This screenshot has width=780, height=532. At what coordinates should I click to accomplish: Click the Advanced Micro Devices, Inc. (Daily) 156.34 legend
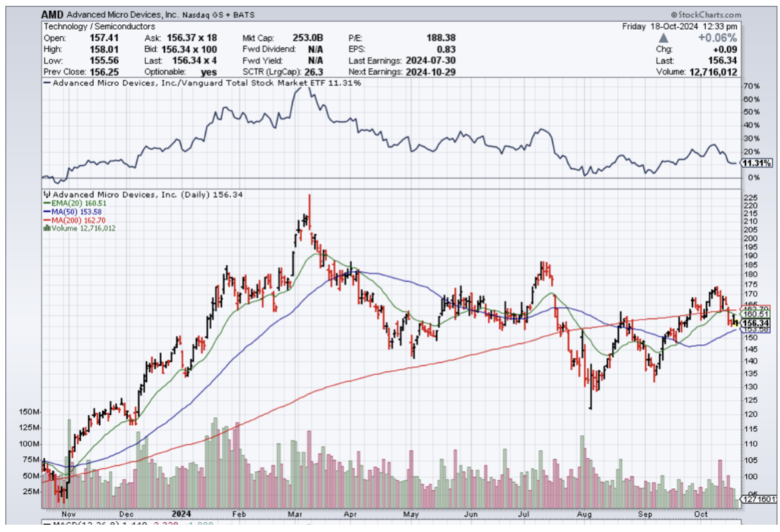coord(148,194)
